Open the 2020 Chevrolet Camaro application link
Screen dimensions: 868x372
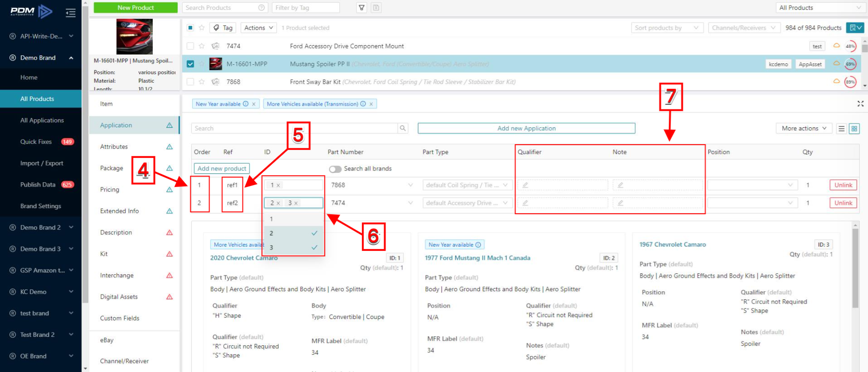point(244,258)
